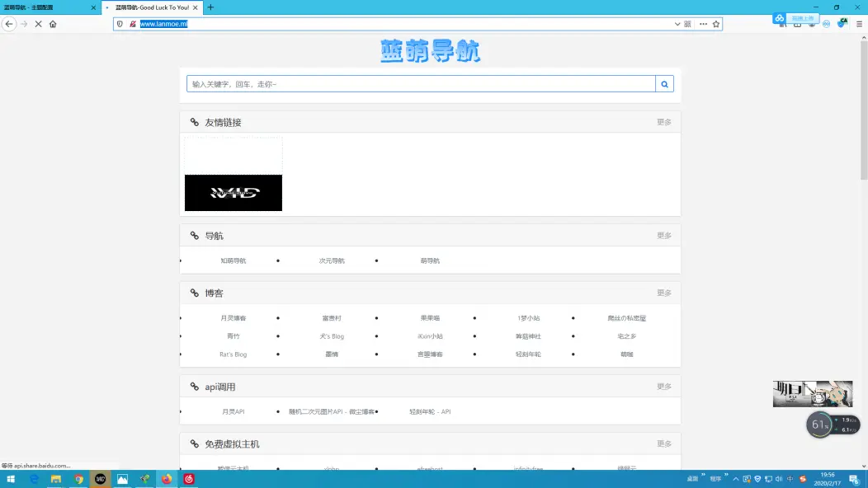Click the back navigation arrow
The image size is (868, 488).
[9, 24]
